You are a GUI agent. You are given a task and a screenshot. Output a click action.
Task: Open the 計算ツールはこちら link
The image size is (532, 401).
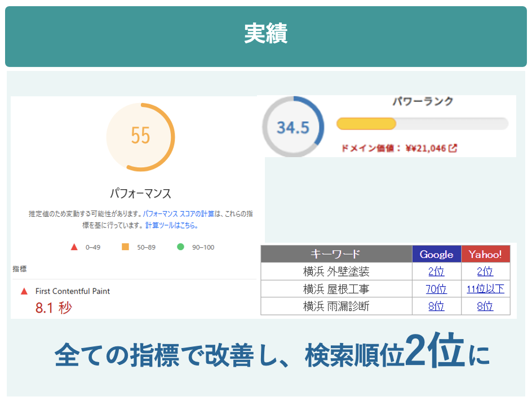(x=171, y=225)
